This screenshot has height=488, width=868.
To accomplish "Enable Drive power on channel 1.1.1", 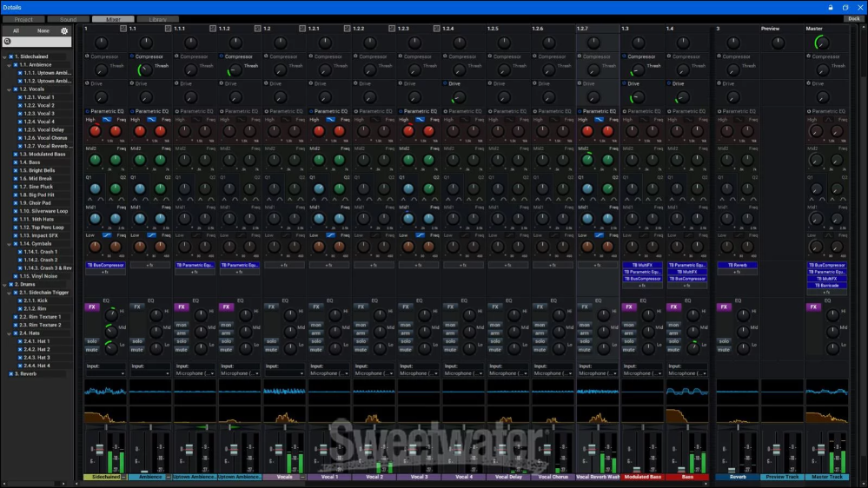I will (176, 83).
